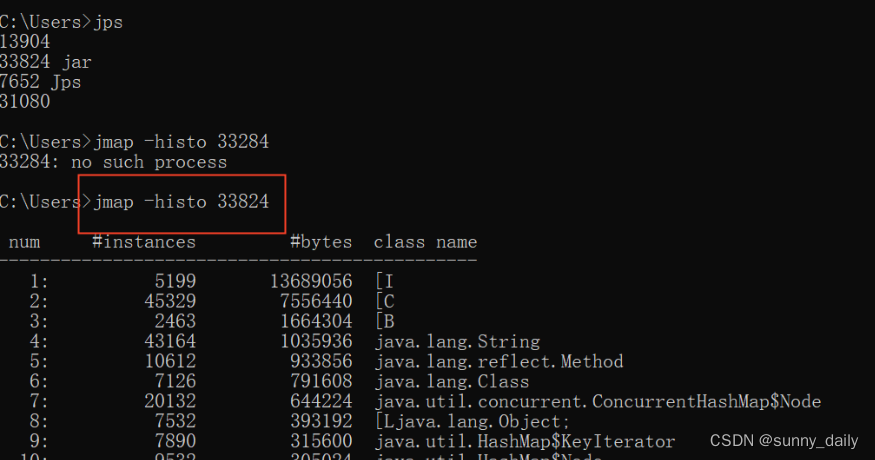Image resolution: width=875 pixels, height=460 pixels.
Task: Click row number '7:' in histogram
Action: click(39, 401)
